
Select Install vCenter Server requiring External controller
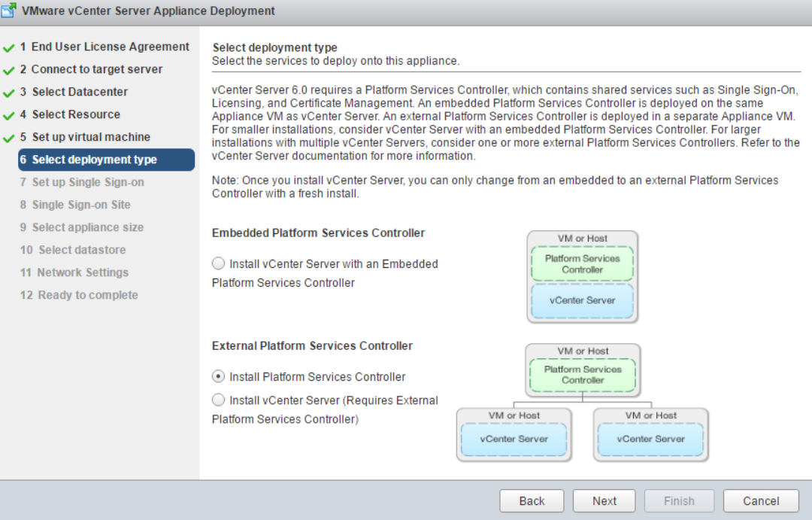coord(218,400)
